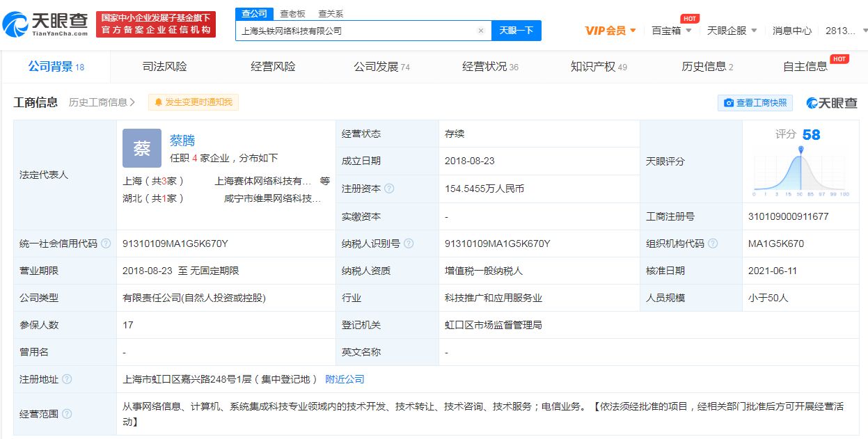
Task: Open the 附近公司 link
Action: click(345, 379)
